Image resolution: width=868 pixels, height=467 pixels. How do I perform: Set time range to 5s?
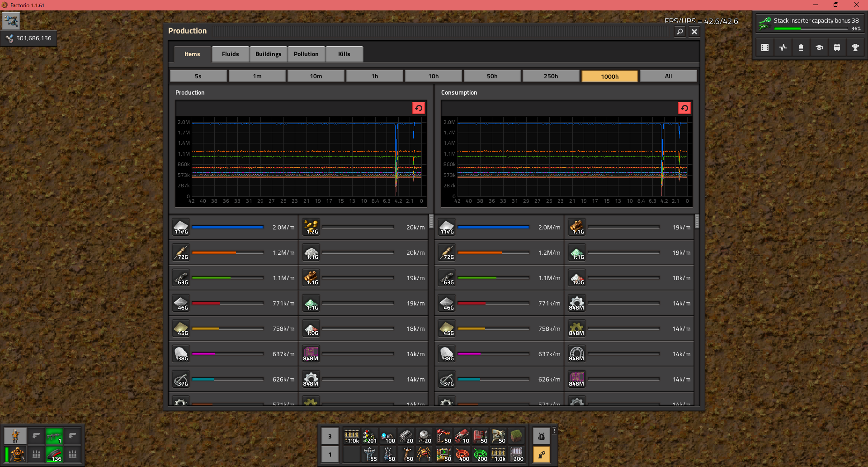click(x=198, y=76)
